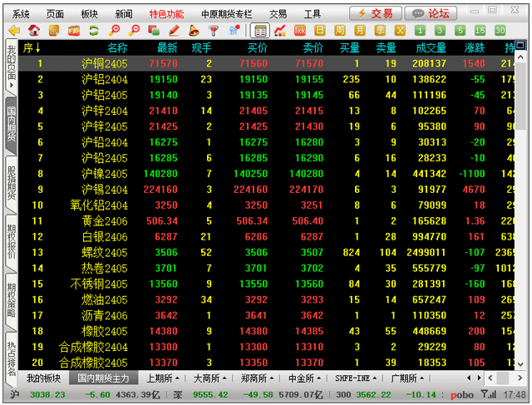This screenshot has height=405, width=532.
Task: Click the Tick chart icon
Action: point(300,31)
